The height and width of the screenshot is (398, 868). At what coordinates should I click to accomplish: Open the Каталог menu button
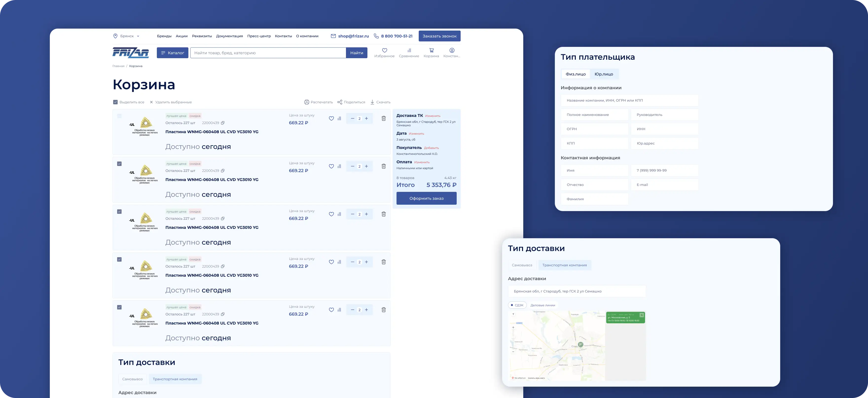pyautogui.click(x=172, y=53)
